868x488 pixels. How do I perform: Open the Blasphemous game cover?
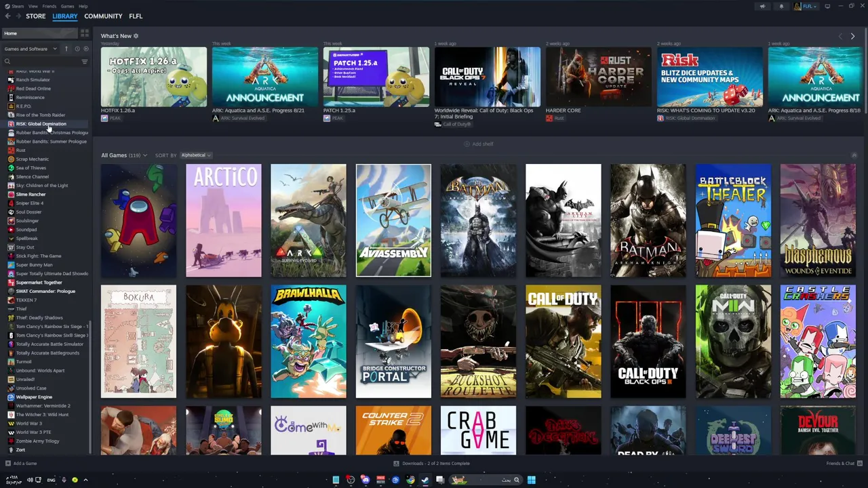tap(818, 220)
